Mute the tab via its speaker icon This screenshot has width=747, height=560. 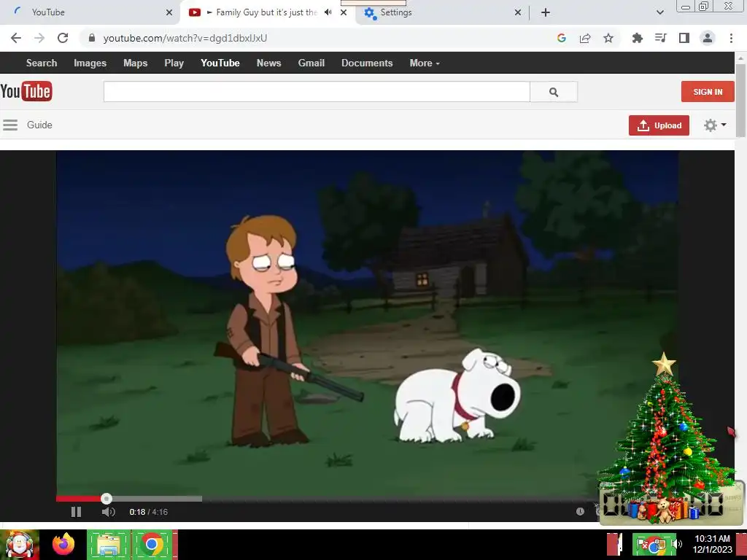(x=328, y=12)
